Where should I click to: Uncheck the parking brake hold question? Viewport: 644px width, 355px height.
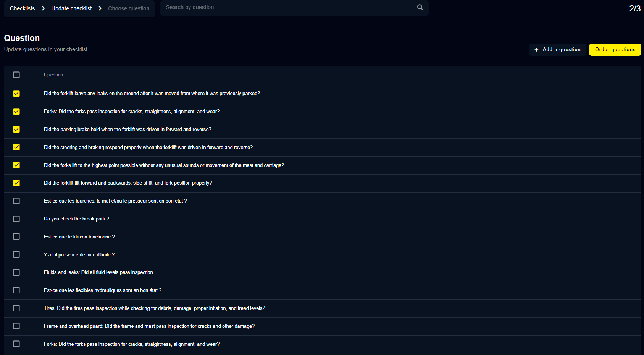click(x=16, y=130)
